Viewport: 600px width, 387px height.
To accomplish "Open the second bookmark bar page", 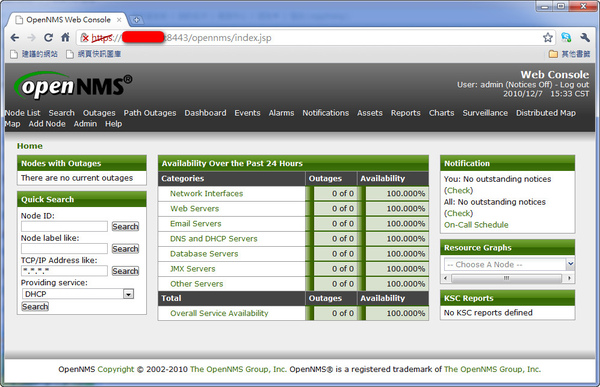I will (x=94, y=54).
